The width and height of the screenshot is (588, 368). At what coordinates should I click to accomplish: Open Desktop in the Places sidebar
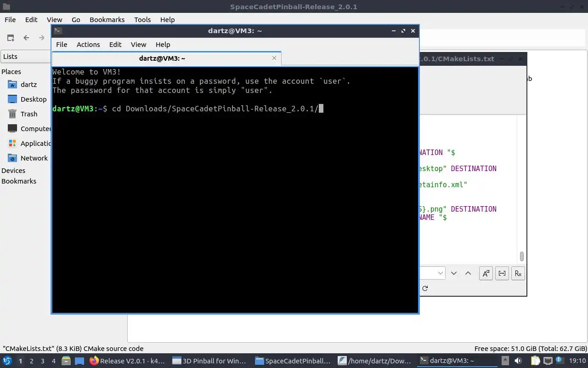click(x=27, y=99)
